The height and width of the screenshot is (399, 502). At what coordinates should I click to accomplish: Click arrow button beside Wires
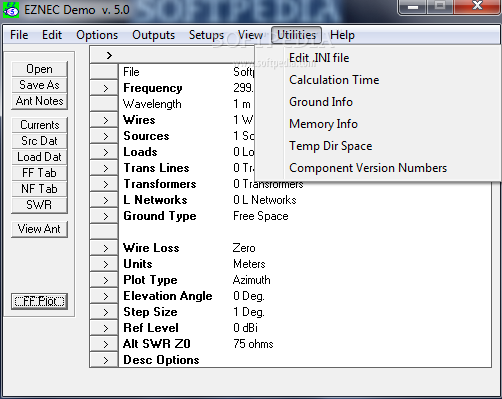point(104,120)
